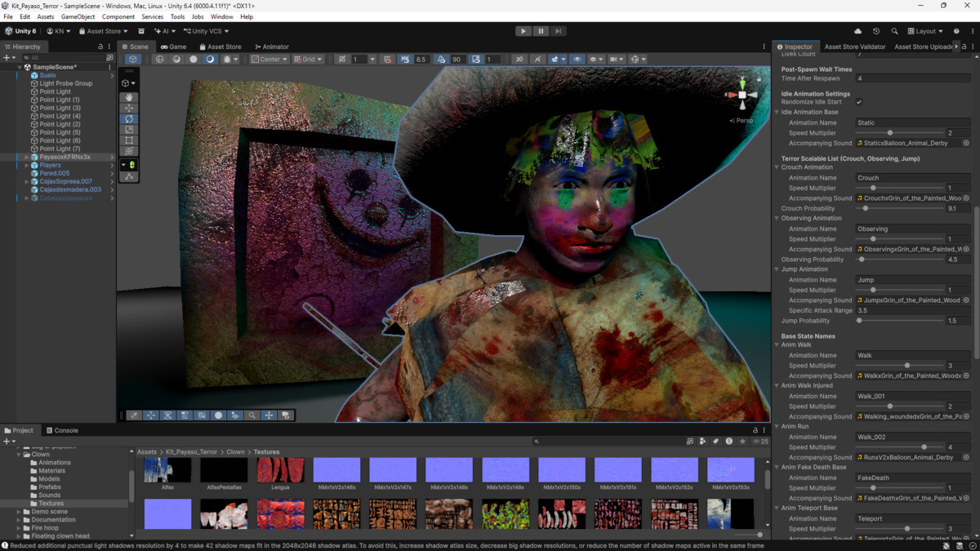
Task: Collapse the Crouch Animation foldout
Action: [777, 167]
